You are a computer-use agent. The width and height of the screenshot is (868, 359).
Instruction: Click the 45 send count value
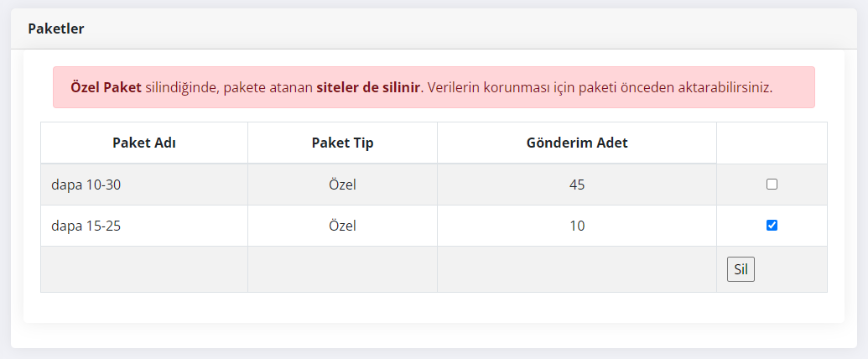click(576, 185)
